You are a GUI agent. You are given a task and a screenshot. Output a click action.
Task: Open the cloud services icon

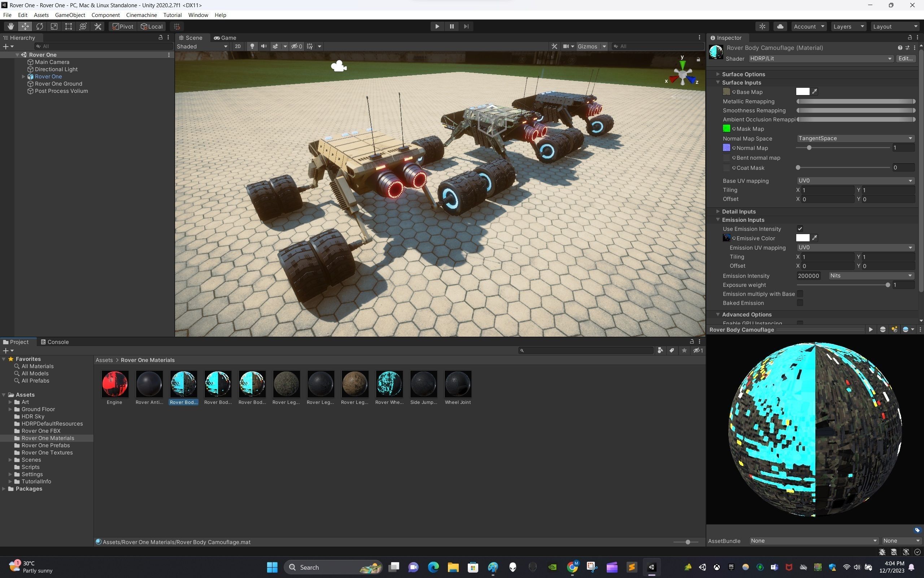[x=780, y=26]
